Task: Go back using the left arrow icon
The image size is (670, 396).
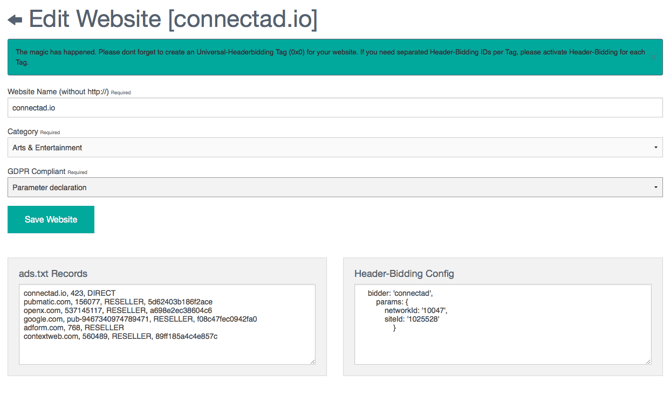Action: pyautogui.click(x=15, y=20)
